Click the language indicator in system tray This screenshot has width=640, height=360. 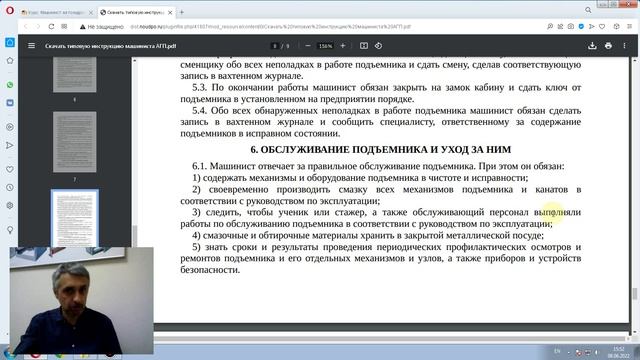point(557,351)
